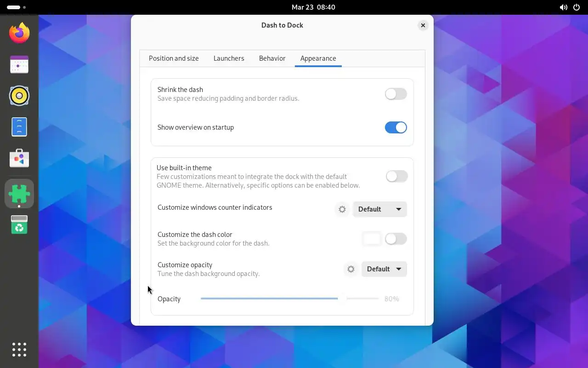Viewport: 588px width, 368px height.
Task: Open the power menu in top bar
Action: [x=577, y=7]
